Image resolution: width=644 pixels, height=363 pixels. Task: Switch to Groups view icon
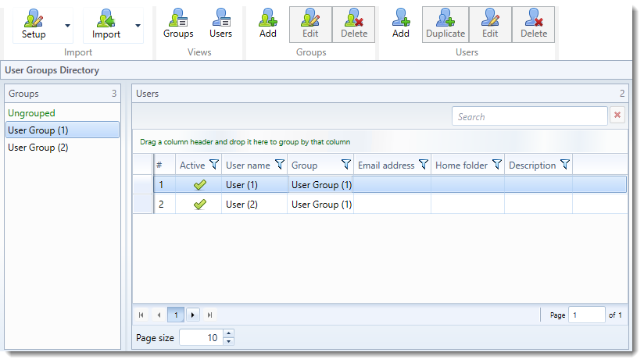(x=178, y=17)
